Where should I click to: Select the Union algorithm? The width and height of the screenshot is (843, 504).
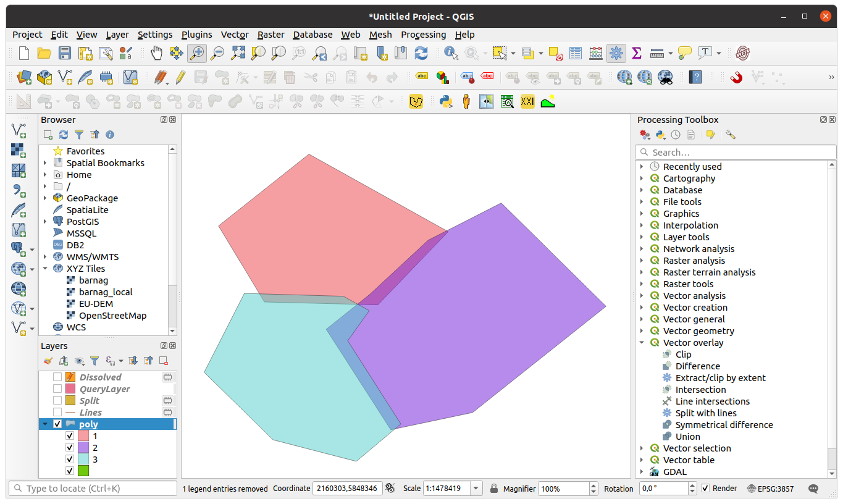coord(687,436)
